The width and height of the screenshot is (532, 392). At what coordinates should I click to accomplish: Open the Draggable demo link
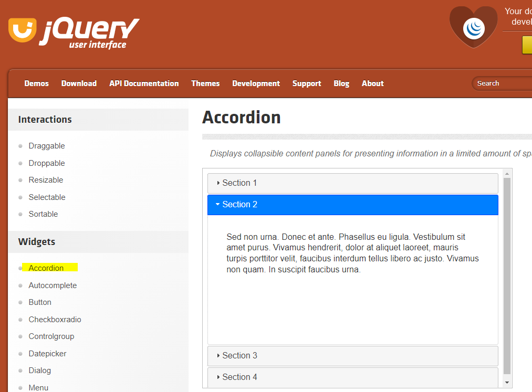47,146
